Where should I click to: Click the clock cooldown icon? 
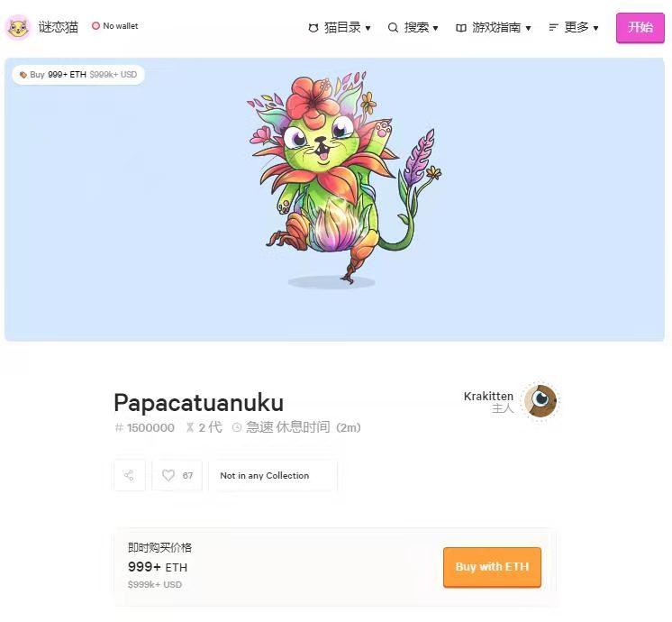(237, 427)
